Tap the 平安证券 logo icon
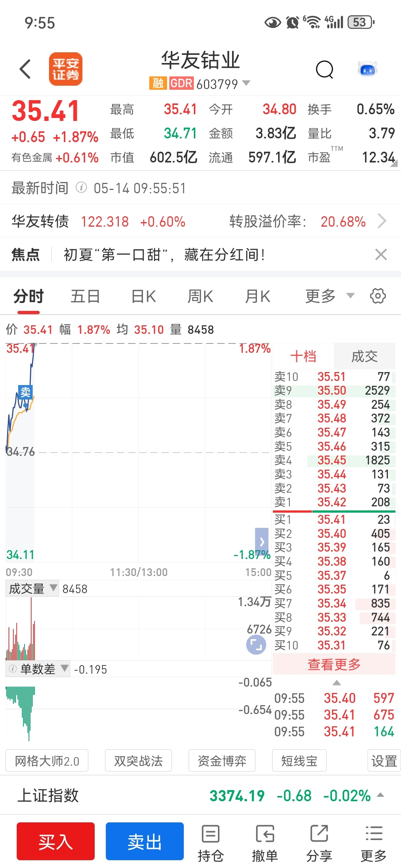Image resolution: width=401 pixels, height=868 pixels. pos(66,69)
